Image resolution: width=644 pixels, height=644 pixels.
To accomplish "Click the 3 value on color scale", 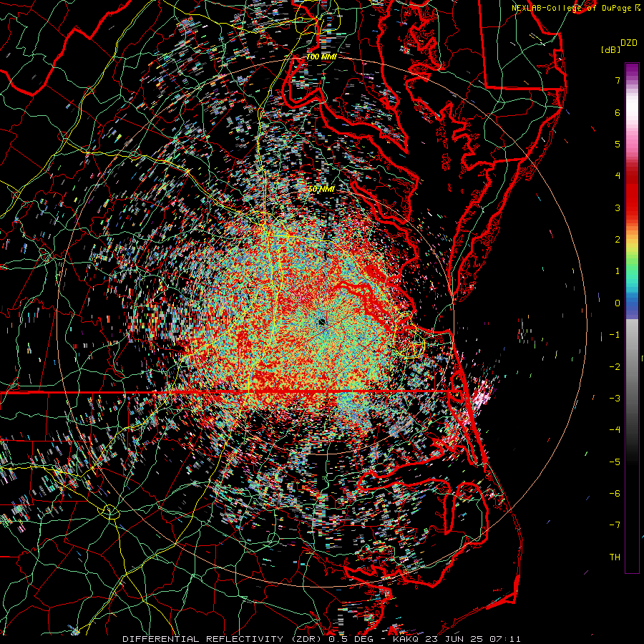I will [x=618, y=208].
